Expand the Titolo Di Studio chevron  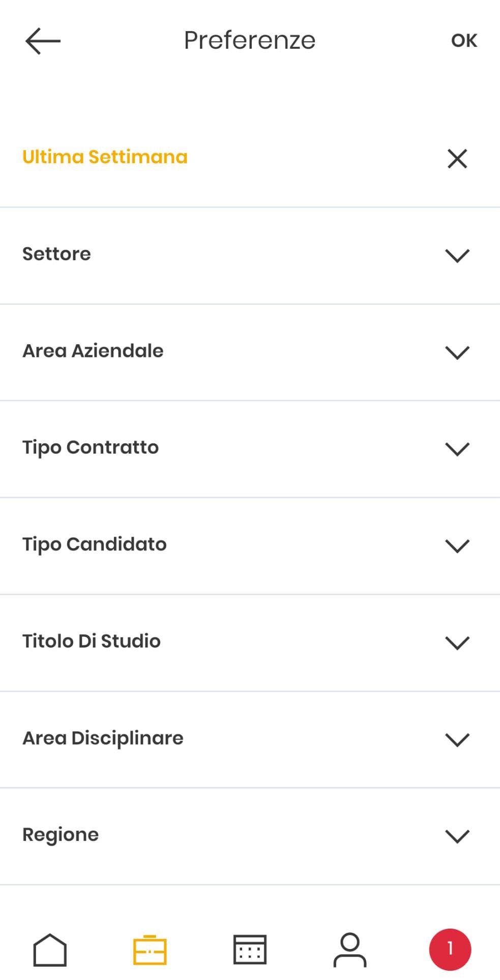pos(457,642)
